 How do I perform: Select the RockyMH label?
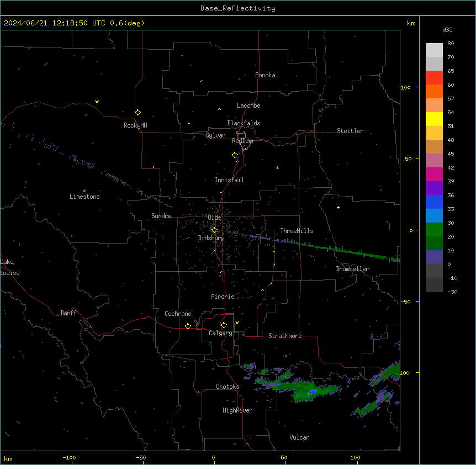tap(135, 125)
